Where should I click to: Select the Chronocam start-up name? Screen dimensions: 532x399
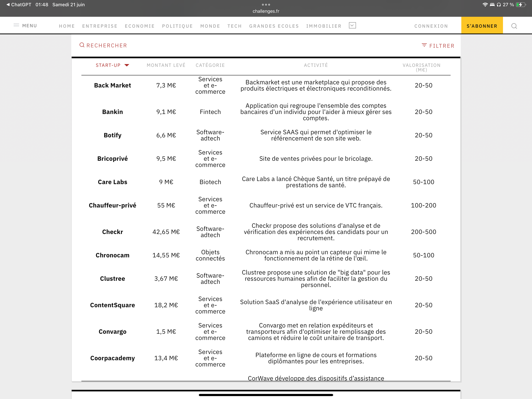click(113, 255)
